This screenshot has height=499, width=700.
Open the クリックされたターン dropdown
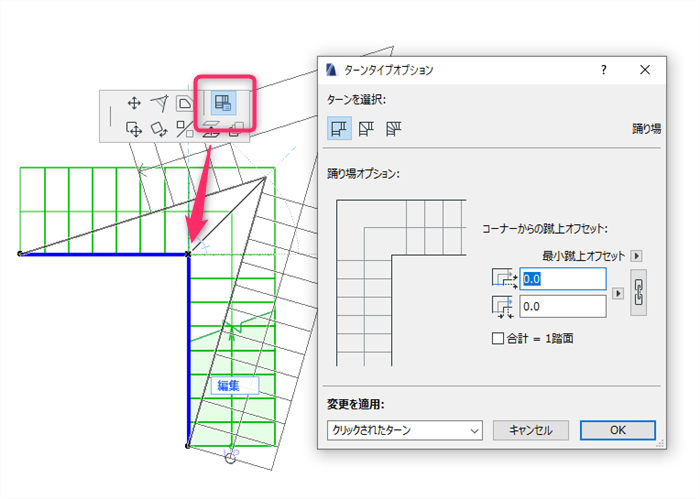pyautogui.click(x=404, y=430)
